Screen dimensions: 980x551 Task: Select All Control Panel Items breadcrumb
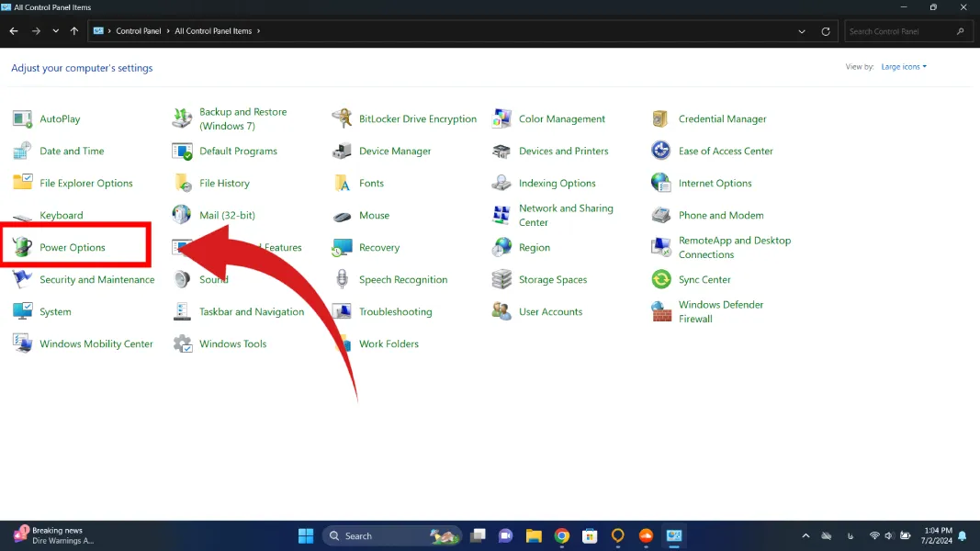point(213,31)
